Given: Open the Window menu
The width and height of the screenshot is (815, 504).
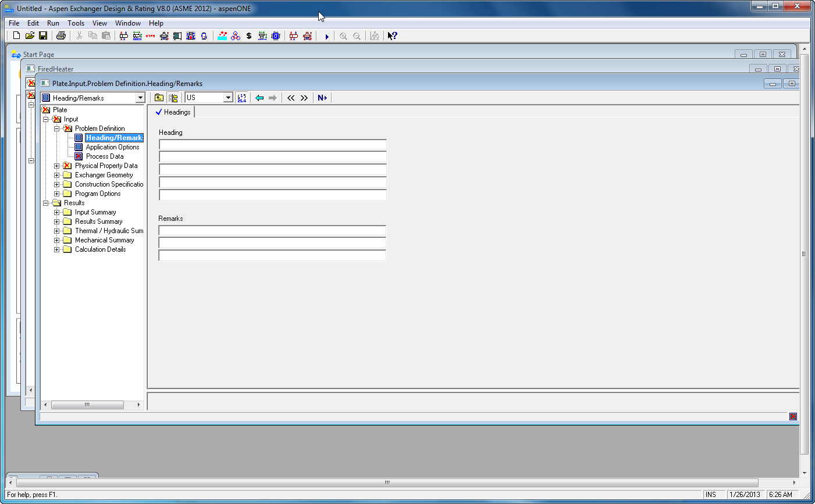Looking at the screenshot, I should tap(128, 23).
